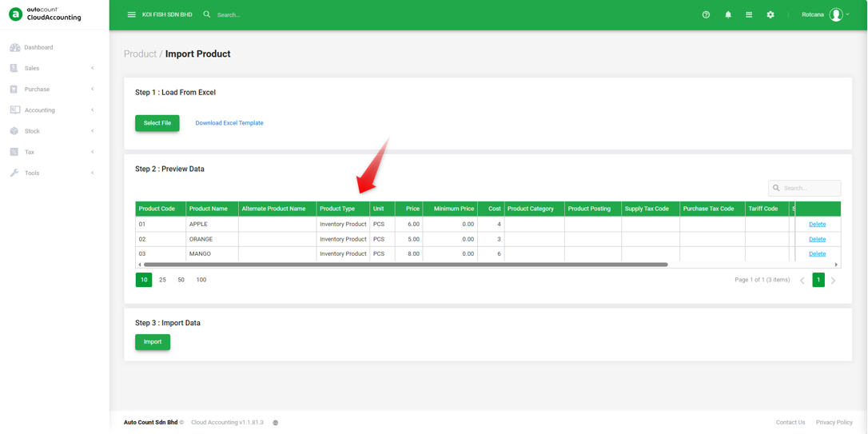Open the settings gear icon
This screenshot has width=868, height=434.
pos(770,15)
